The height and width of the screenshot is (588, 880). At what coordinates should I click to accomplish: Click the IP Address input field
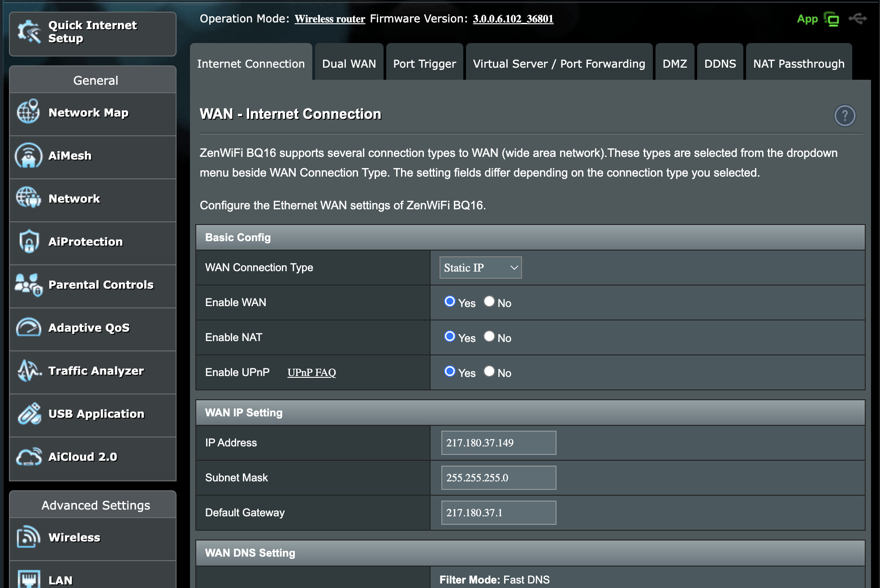(x=499, y=443)
